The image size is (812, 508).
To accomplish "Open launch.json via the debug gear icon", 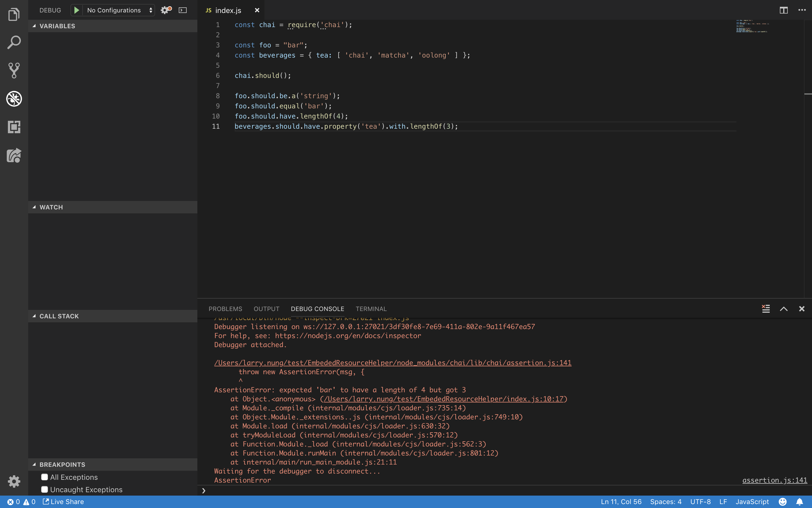I will (166, 10).
